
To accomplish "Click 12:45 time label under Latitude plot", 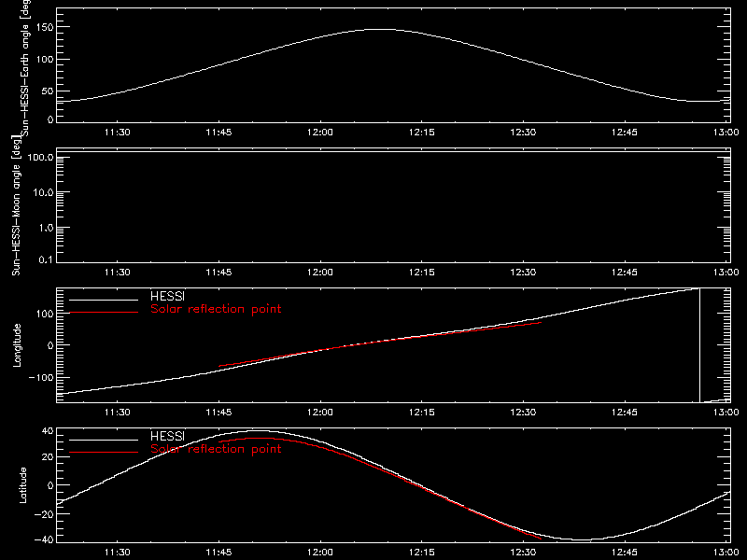I will click(x=625, y=553).
